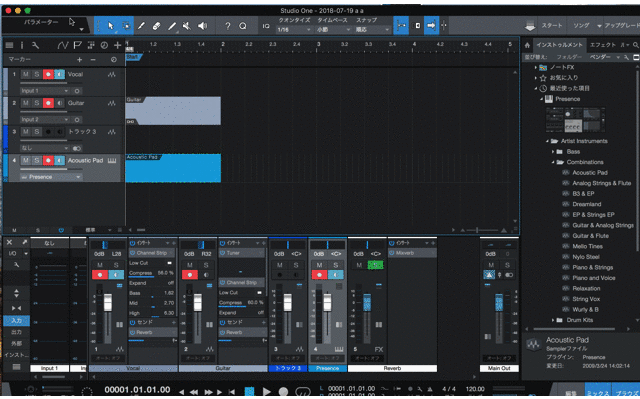The height and width of the screenshot is (399, 640).
Task: Open the track inspector i icon
Action: pyautogui.click(x=22, y=45)
